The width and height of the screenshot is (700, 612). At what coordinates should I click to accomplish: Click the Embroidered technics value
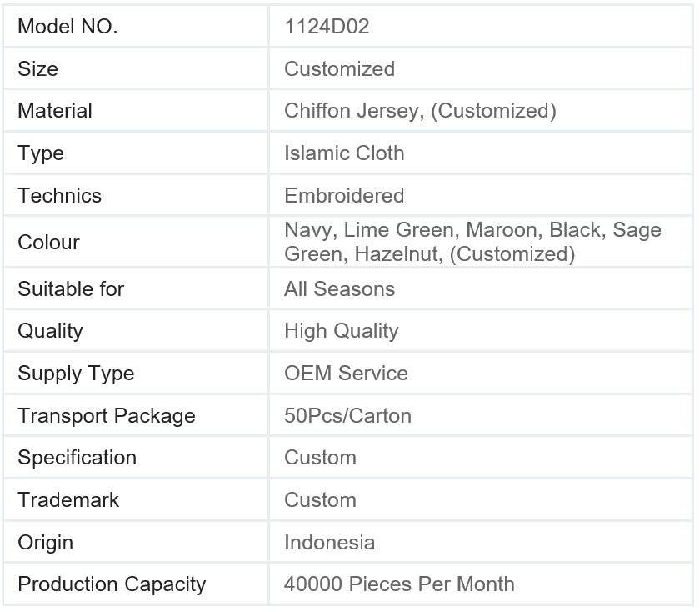(344, 196)
